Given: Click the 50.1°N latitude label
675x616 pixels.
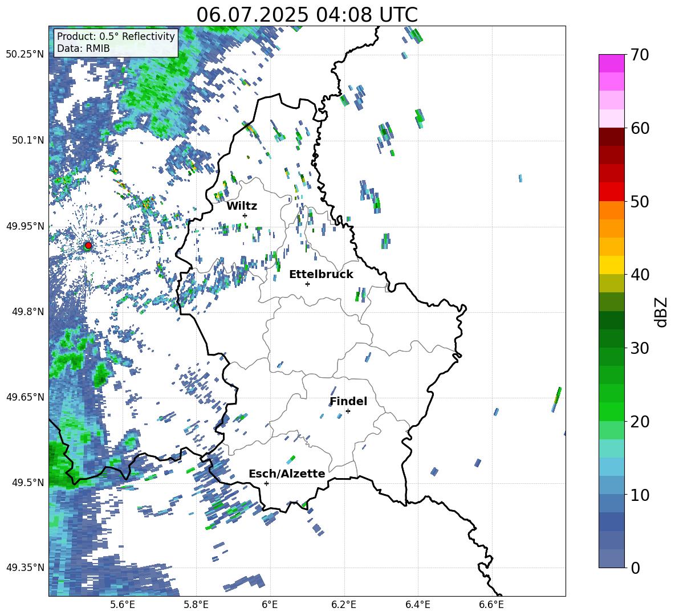Looking at the screenshot, I should coord(28,140).
